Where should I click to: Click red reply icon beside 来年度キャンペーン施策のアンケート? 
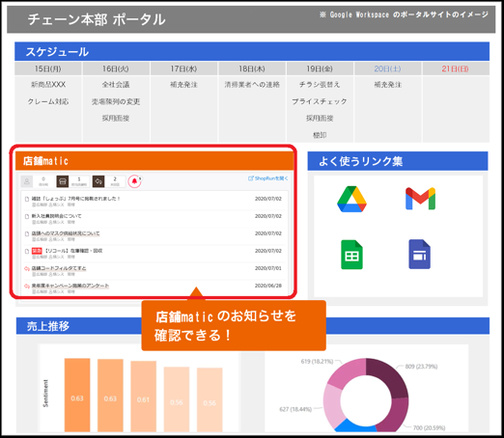tap(27, 286)
